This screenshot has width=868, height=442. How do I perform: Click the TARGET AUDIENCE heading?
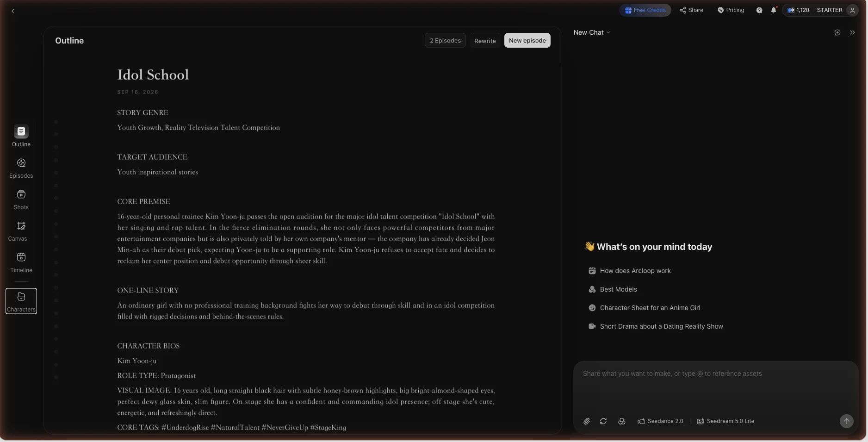pyautogui.click(x=152, y=157)
